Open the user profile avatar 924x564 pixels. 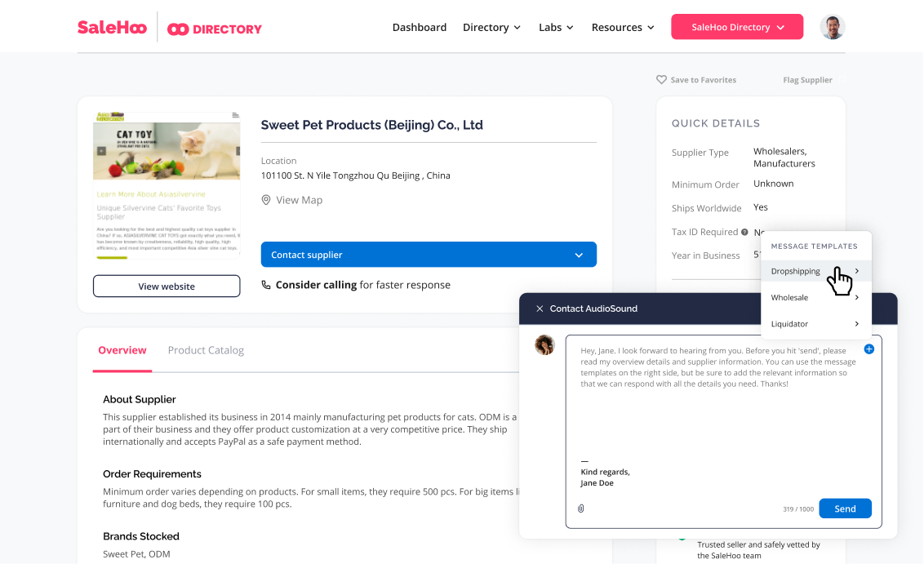[x=832, y=27]
